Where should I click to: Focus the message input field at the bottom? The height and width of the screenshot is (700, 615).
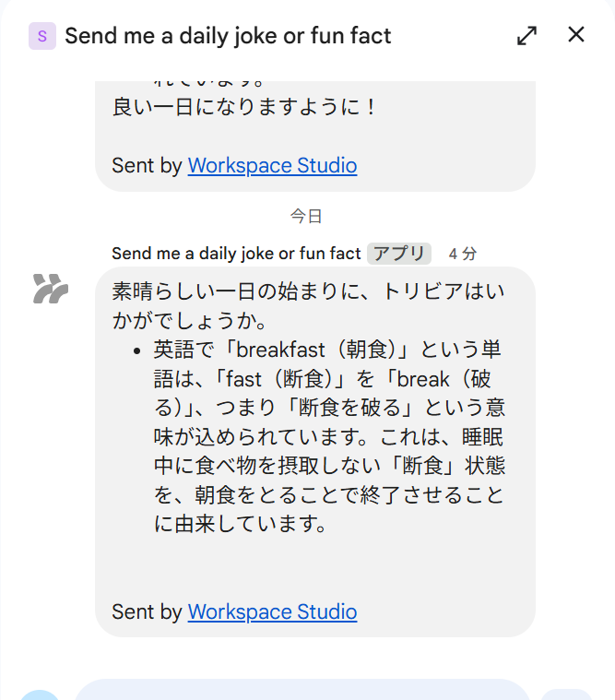[302, 691]
